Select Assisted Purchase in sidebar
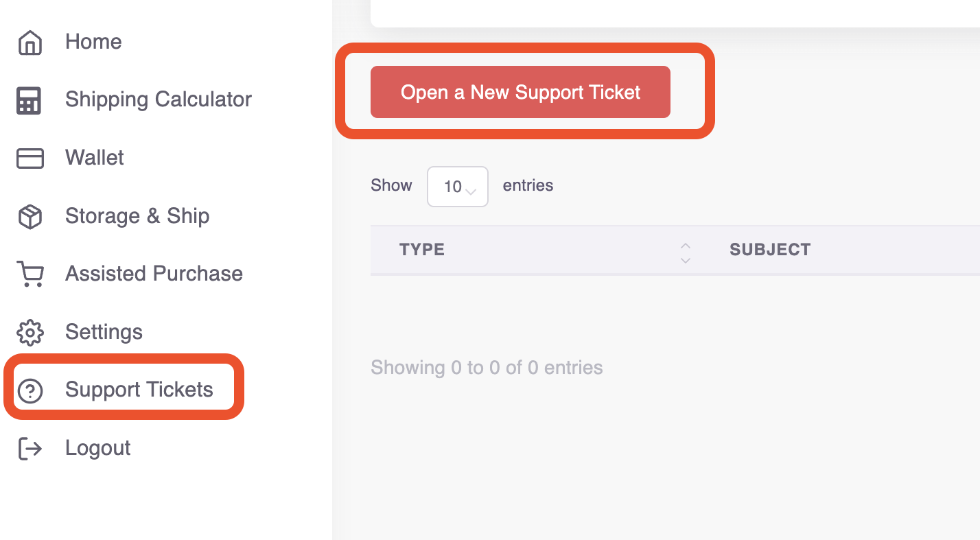 coord(154,274)
